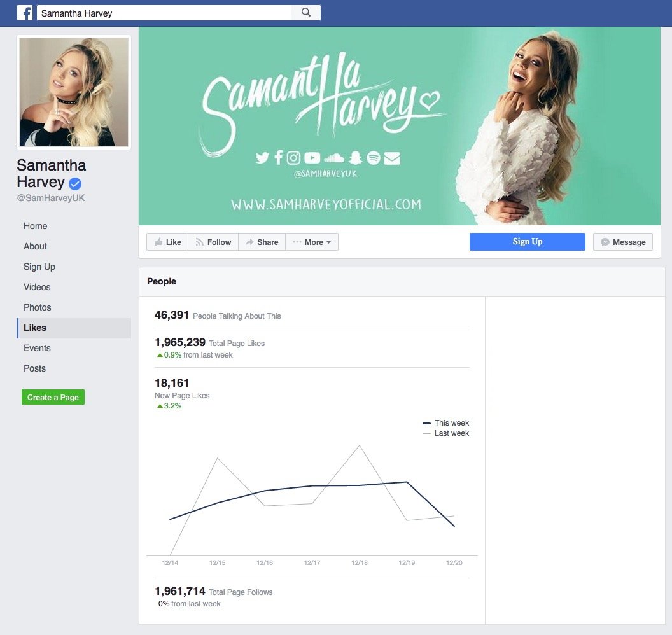
Task: Select Sign Up in the sidebar
Action: [x=39, y=267]
